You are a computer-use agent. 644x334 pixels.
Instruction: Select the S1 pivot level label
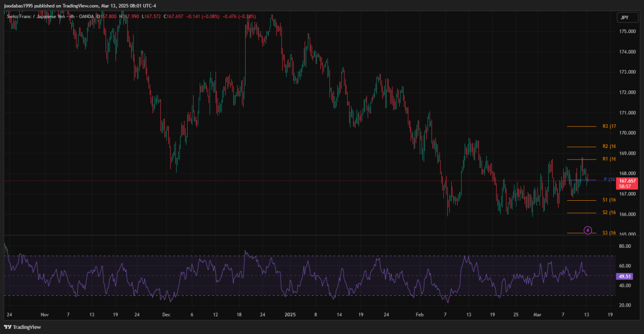609,200
